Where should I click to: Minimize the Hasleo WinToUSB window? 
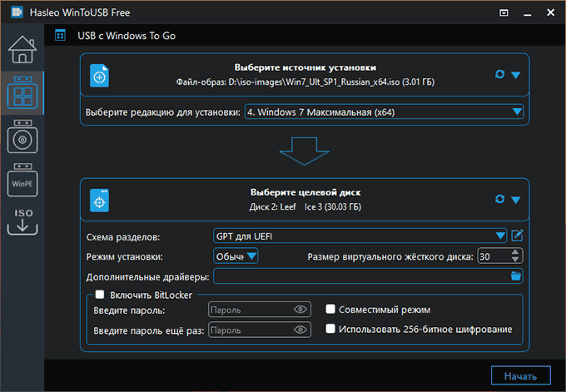pos(527,13)
